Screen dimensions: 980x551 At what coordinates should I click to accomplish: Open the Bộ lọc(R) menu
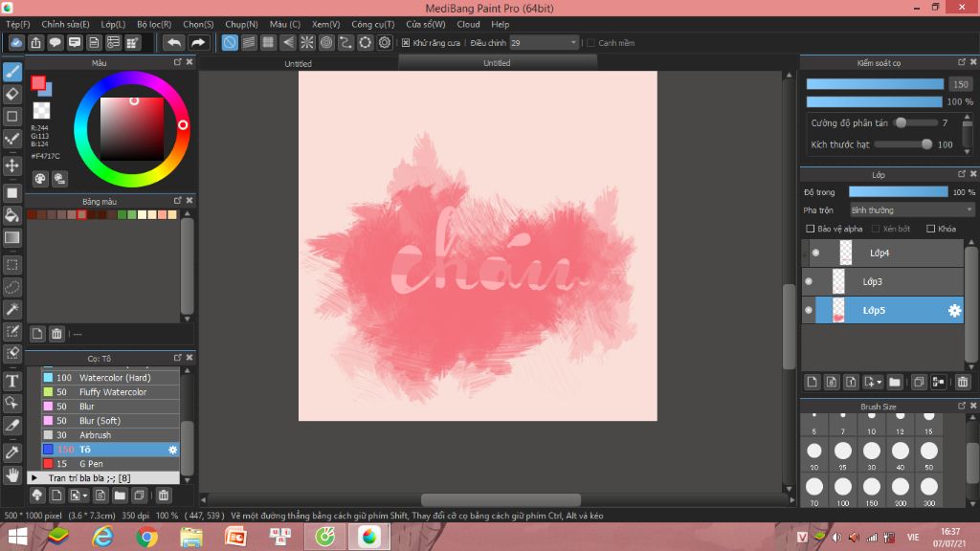pyautogui.click(x=154, y=24)
